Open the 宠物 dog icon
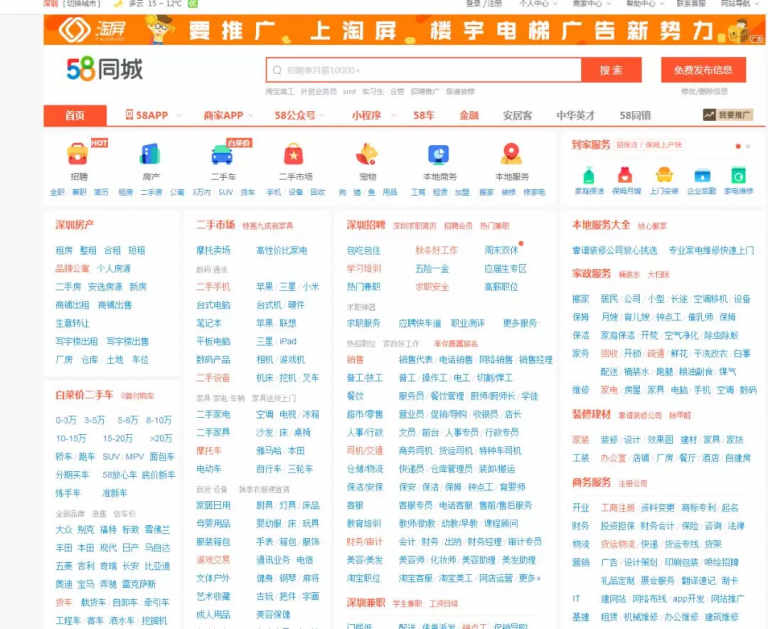 pos(367,154)
